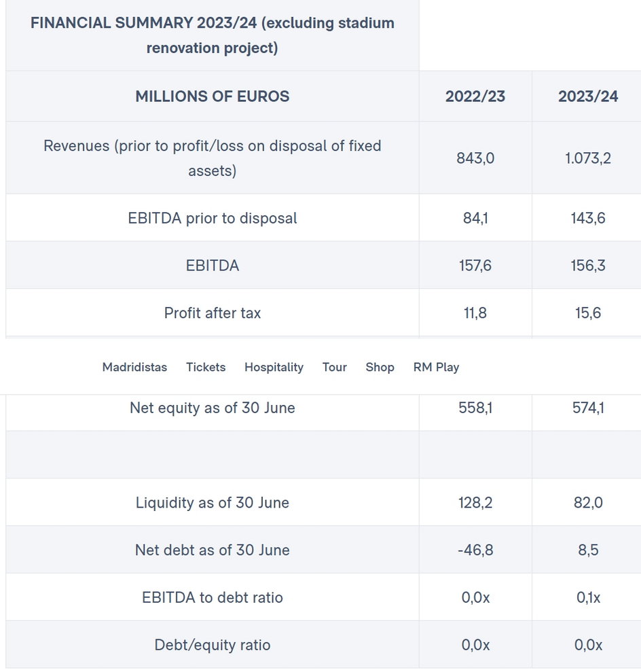Click the 2023/24 column header
Viewport: 641px width, 672px height.
click(x=588, y=96)
